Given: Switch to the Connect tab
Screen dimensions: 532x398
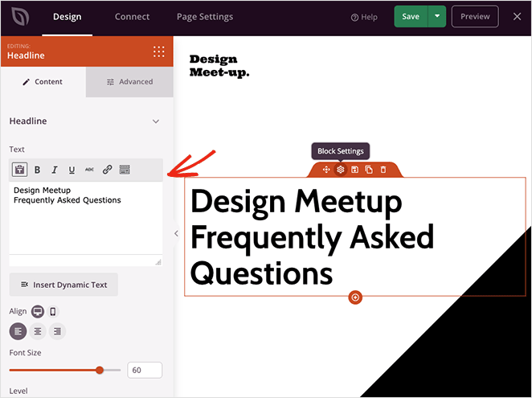Looking at the screenshot, I should tap(132, 17).
